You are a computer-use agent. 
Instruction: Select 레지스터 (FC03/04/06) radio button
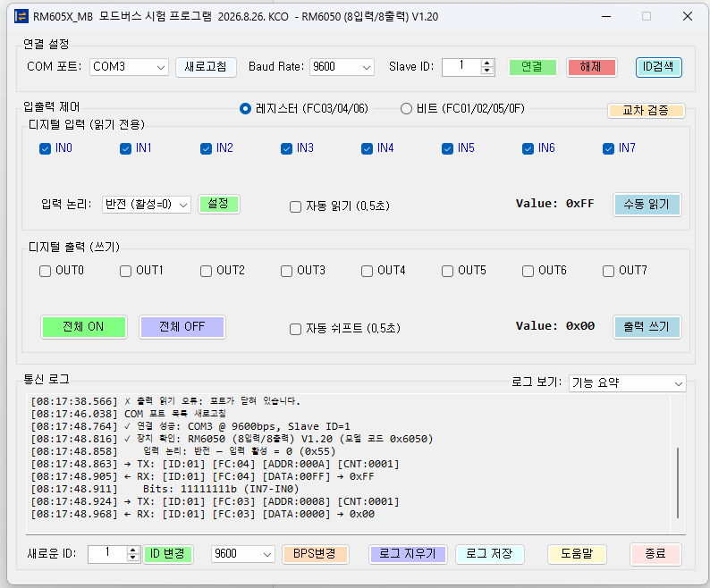coord(245,109)
